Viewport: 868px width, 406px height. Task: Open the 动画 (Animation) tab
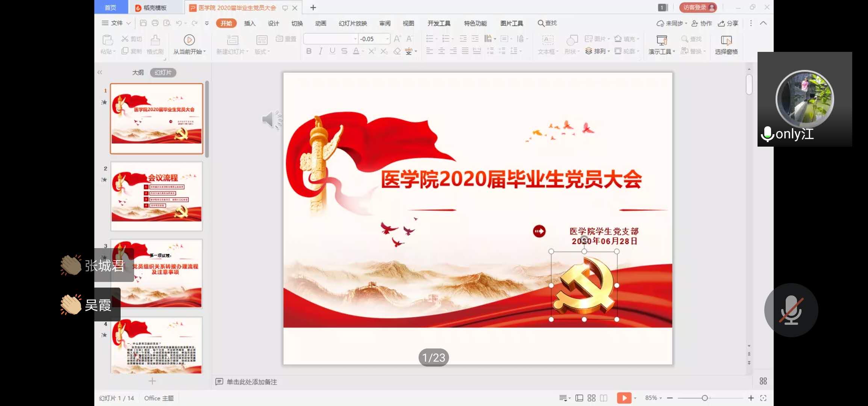pos(321,23)
